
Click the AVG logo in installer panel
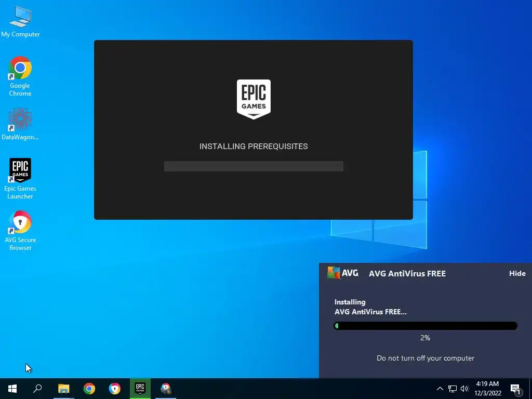click(343, 273)
